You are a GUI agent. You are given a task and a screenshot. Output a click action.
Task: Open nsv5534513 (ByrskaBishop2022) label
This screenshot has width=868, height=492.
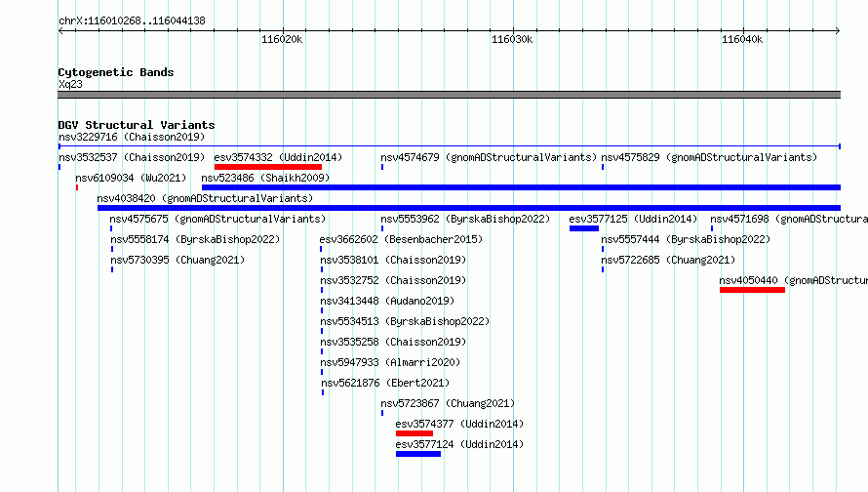[x=405, y=321]
